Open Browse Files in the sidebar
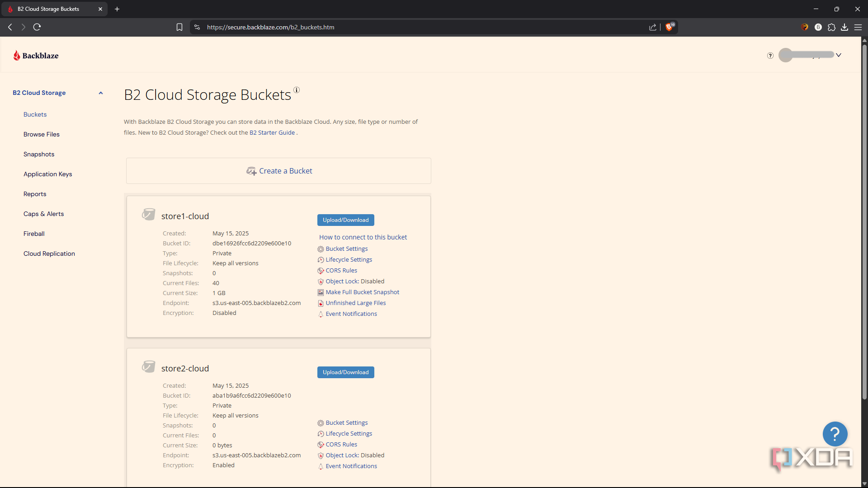The height and width of the screenshot is (488, 868). 42,134
